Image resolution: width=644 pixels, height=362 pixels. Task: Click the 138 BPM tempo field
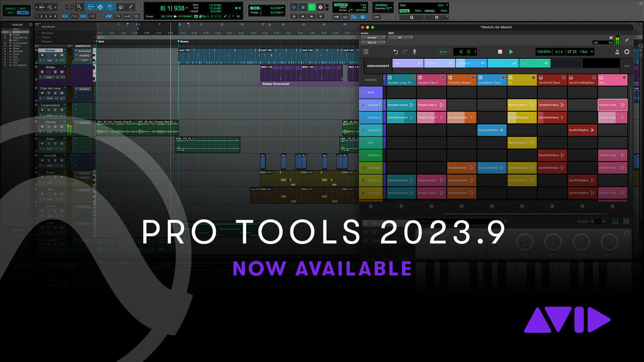point(544,52)
